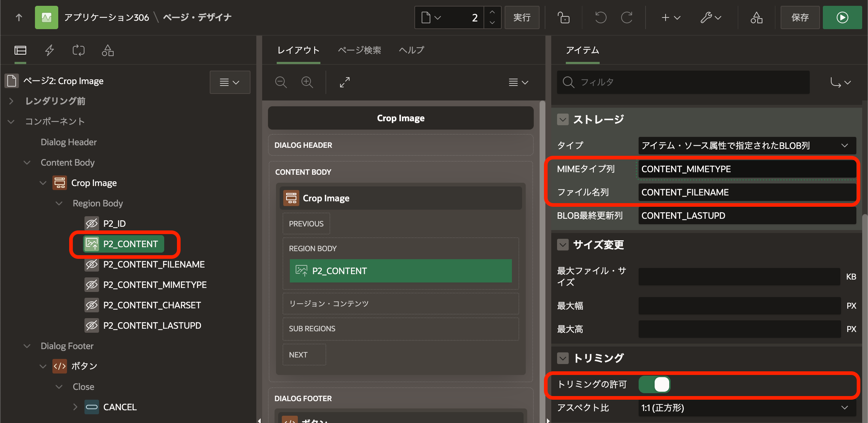This screenshot has height=423, width=868.
Task: Open the Shared Components icon in the toolbar
Action: [x=756, y=17]
